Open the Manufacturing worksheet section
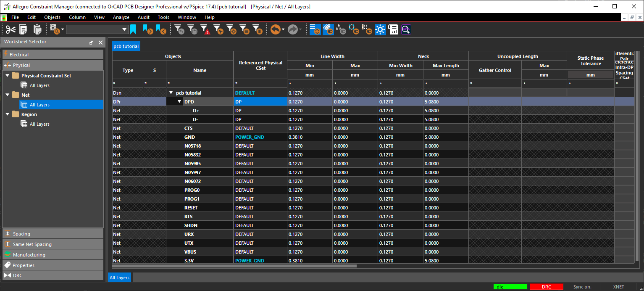This screenshot has width=644, height=291. pyautogui.click(x=29, y=255)
